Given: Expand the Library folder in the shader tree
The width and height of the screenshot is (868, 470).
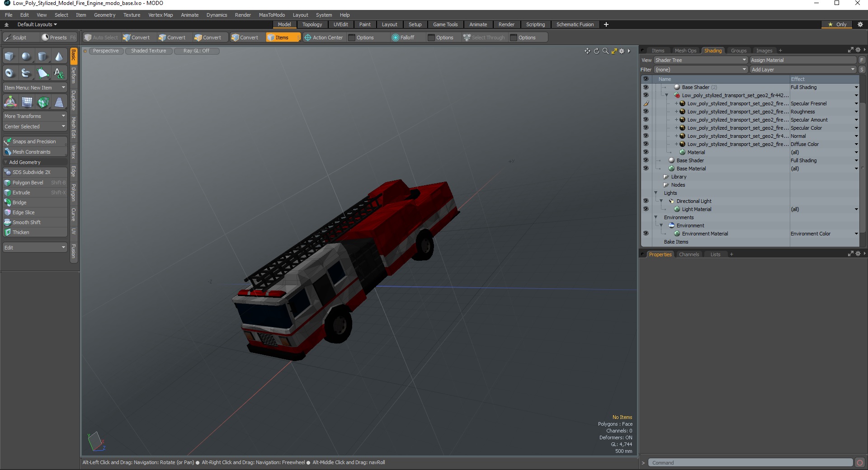Looking at the screenshot, I should pos(666,177).
